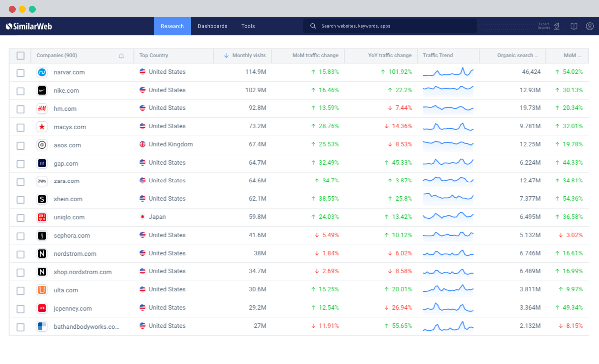
Task: Click the Organic search column header
Action: tap(518, 56)
